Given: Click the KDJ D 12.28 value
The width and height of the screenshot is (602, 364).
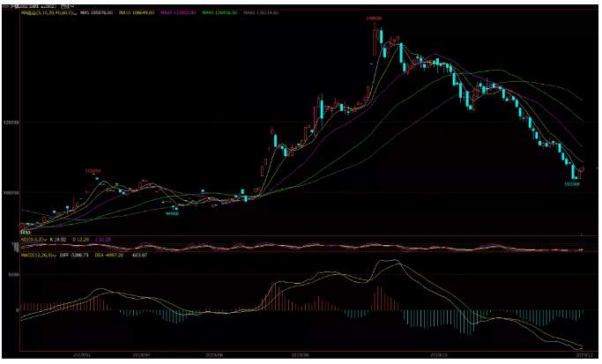Looking at the screenshot, I should coord(80,240).
